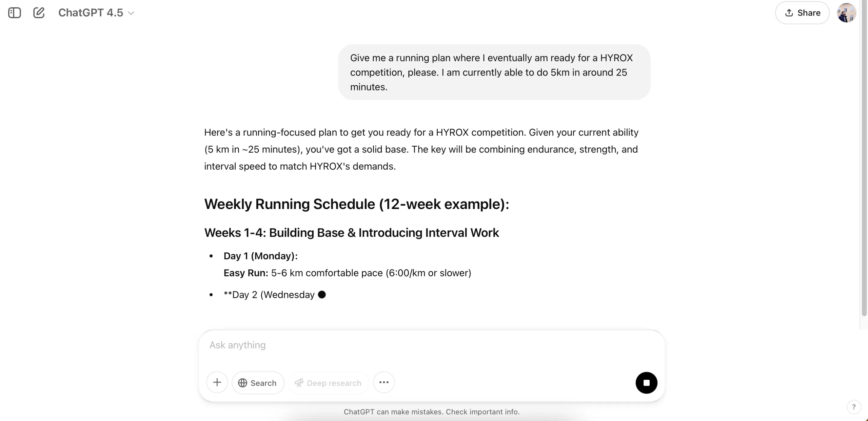Select the globe Search icon
Viewport: 868px width, 421px height.
(243, 383)
